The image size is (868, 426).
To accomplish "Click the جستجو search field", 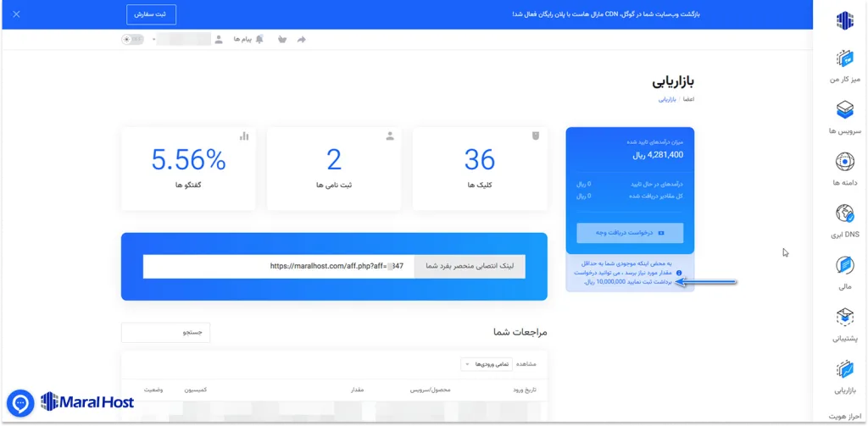I will coord(165,333).
